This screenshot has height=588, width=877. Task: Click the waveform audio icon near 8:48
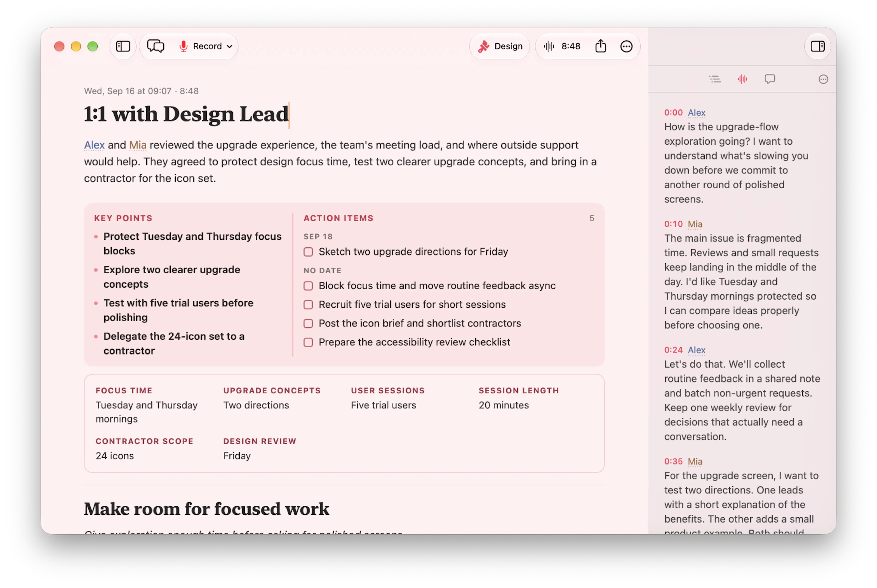(x=549, y=46)
